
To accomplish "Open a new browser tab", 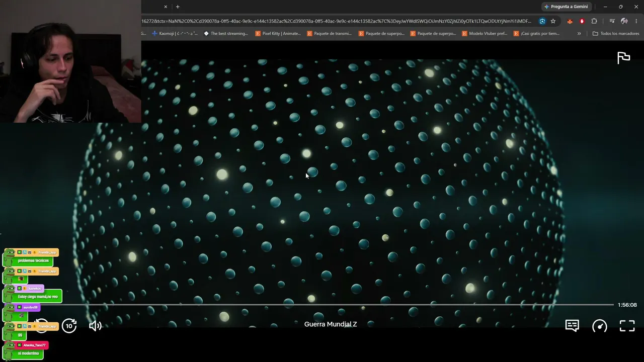I will click(178, 7).
